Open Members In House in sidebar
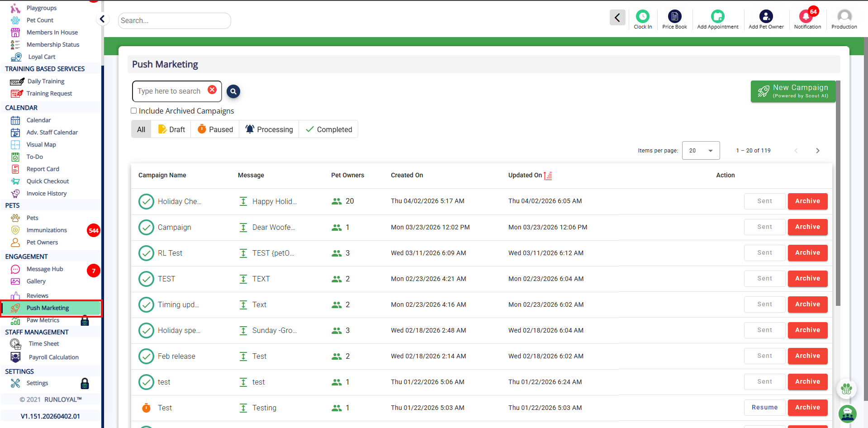This screenshot has width=868, height=428. tap(52, 33)
